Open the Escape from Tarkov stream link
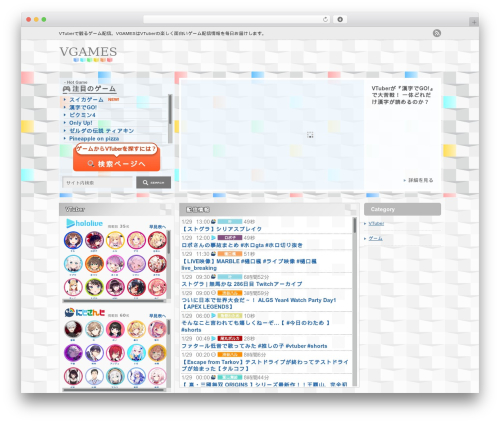500x423 pixels. pos(265,365)
